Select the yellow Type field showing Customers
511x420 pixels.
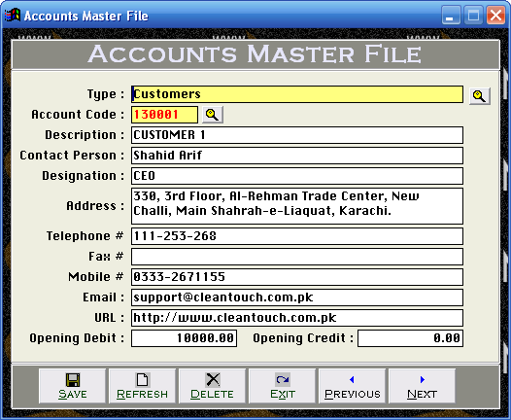[x=297, y=94]
